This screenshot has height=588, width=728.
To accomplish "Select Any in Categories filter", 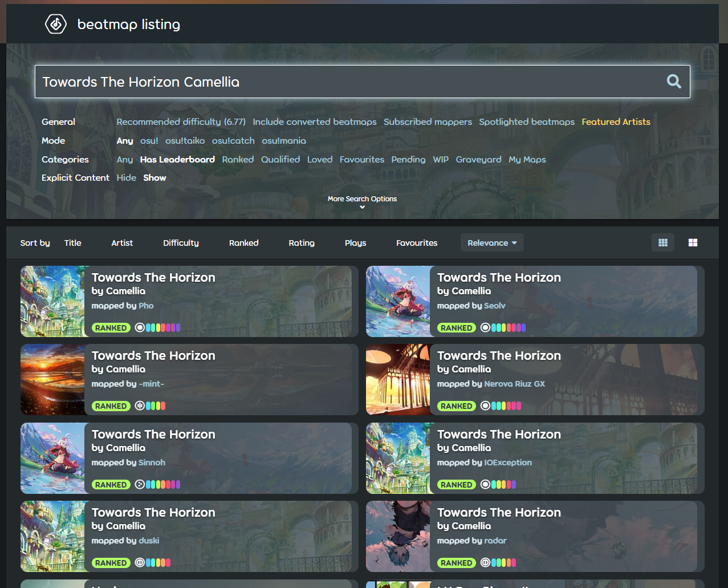I will [125, 159].
